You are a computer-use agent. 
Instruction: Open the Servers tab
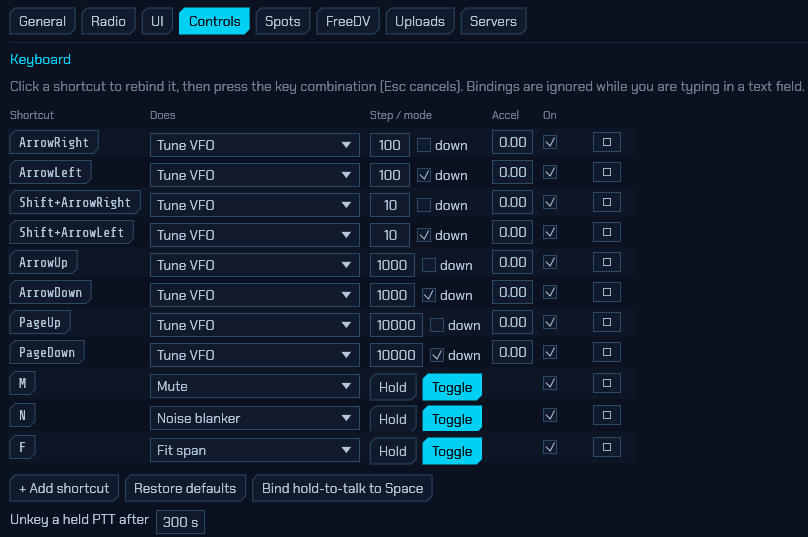[x=493, y=21]
